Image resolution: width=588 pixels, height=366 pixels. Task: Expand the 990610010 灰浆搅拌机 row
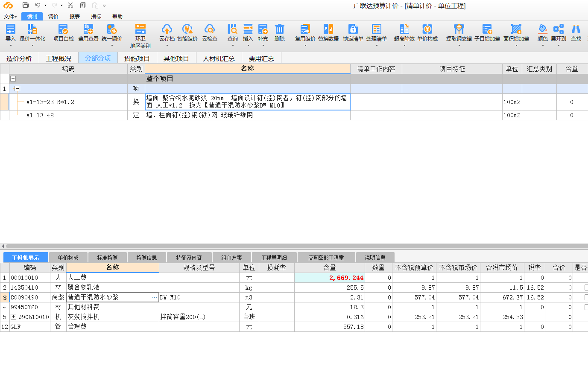[x=14, y=317]
